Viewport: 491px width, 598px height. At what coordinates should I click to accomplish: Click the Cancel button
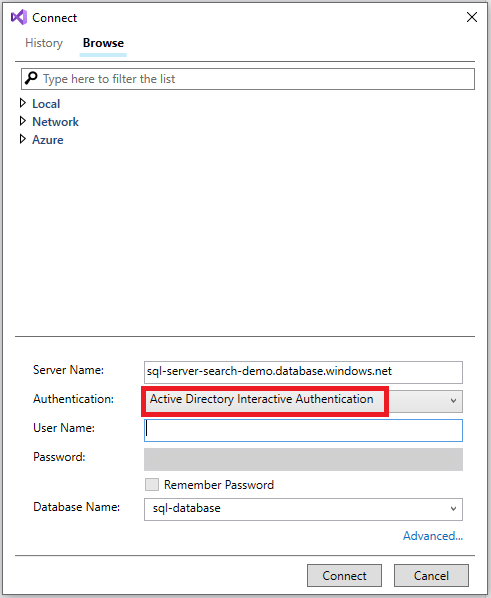(x=431, y=575)
